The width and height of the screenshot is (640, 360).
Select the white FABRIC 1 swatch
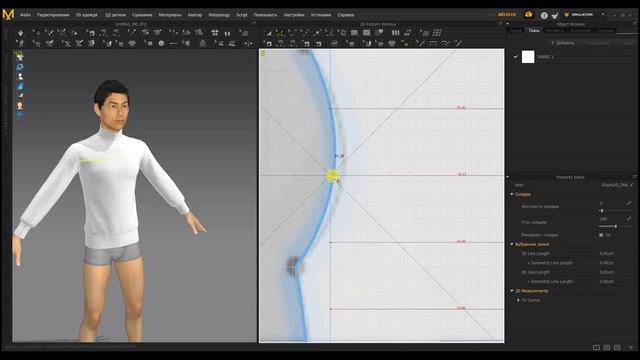pyautogui.click(x=528, y=57)
